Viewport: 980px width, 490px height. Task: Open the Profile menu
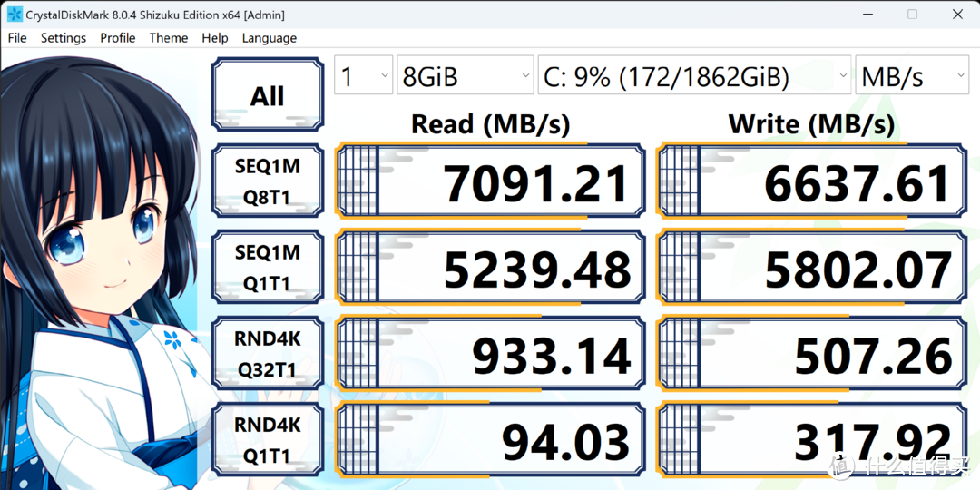(117, 38)
